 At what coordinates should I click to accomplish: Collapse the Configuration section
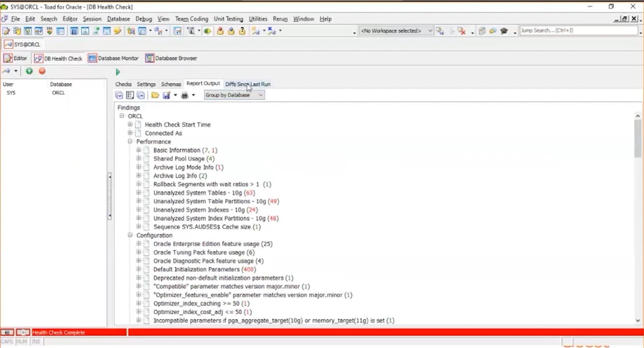click(x=130, y=235)
